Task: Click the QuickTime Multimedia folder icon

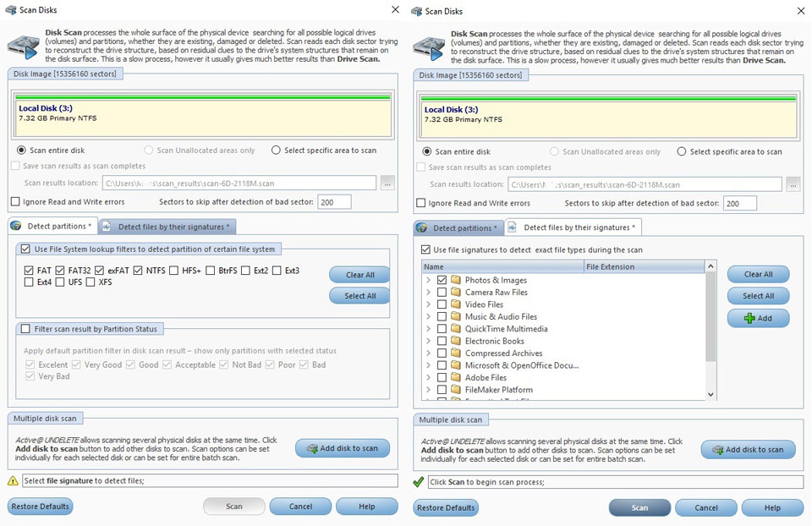Action: [456, 329]
